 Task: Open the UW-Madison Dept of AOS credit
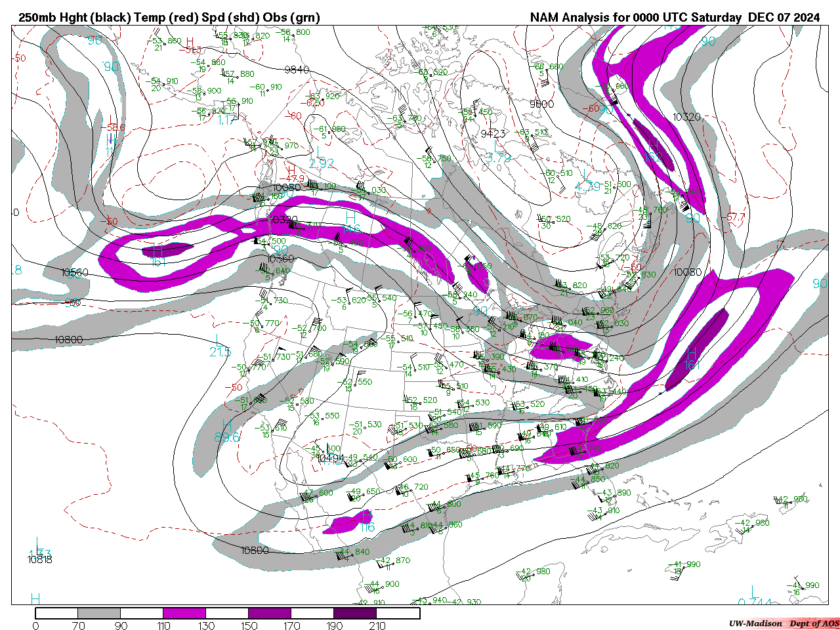click(x=784, y=623)
